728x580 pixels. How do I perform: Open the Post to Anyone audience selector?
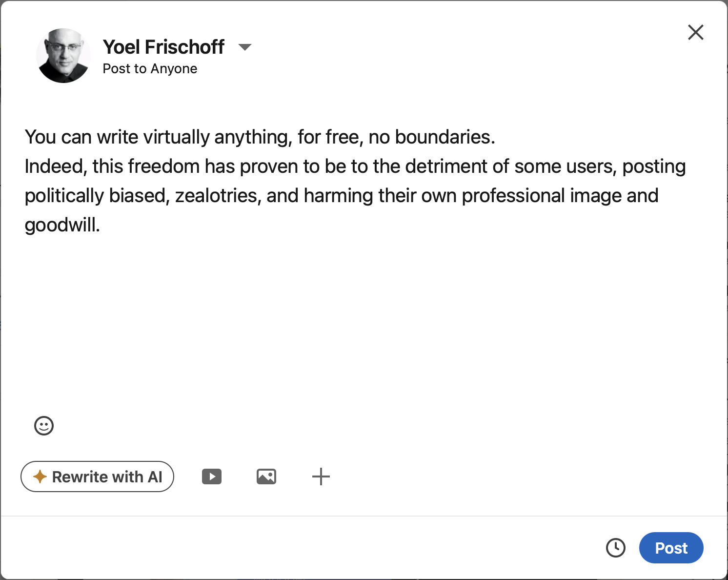149,68
